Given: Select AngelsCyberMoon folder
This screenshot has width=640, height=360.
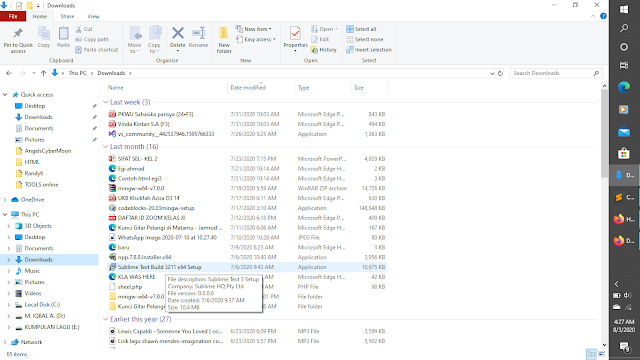Looking at the screenshot, I should (x=47, y=151).
